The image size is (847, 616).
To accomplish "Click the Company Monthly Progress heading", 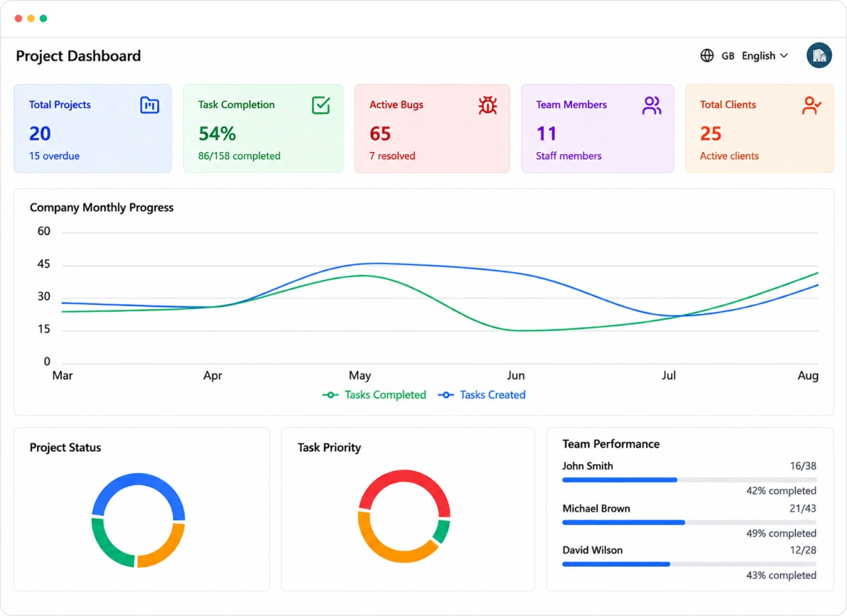I will (x=101, y=208).
